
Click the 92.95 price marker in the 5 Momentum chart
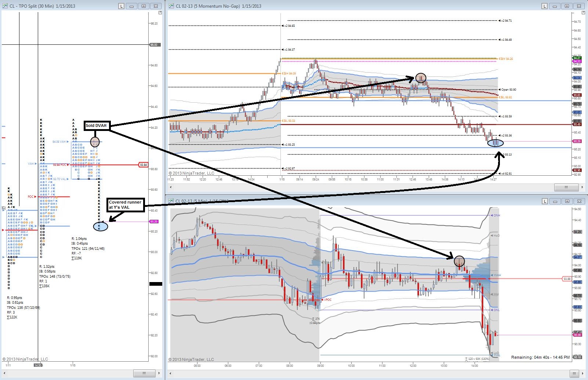click(577, 170)
